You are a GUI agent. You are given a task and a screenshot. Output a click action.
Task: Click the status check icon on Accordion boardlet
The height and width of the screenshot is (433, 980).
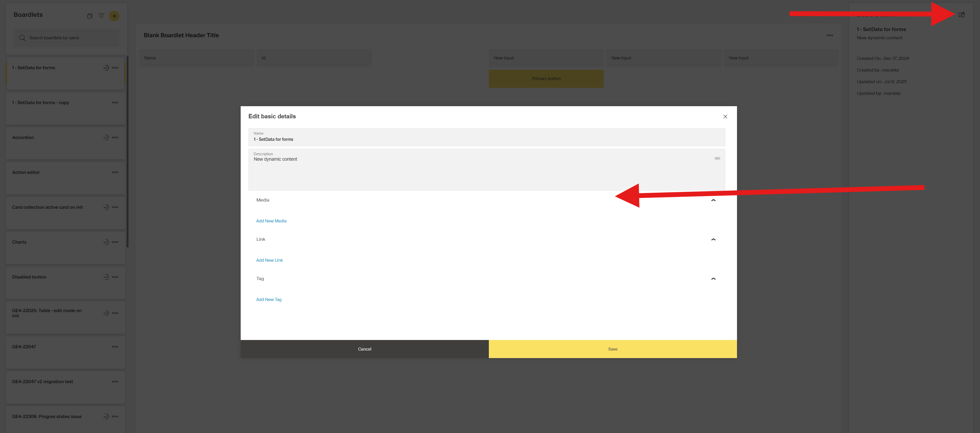click(x=106, y=138)
